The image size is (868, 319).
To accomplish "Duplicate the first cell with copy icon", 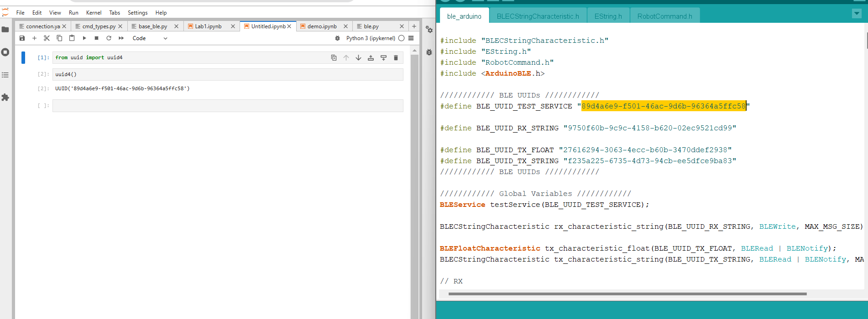I will (334, 58).
